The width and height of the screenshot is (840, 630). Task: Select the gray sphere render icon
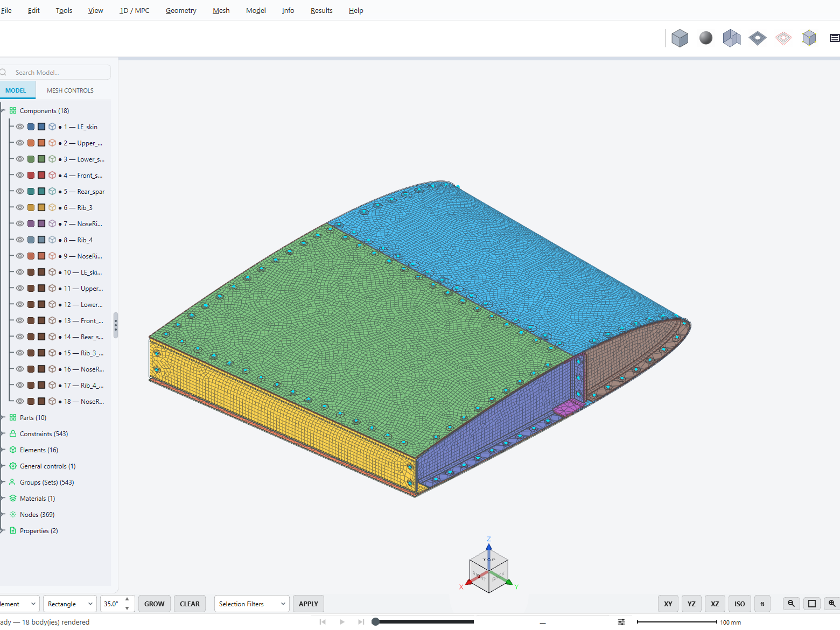[x=706, y=38]
